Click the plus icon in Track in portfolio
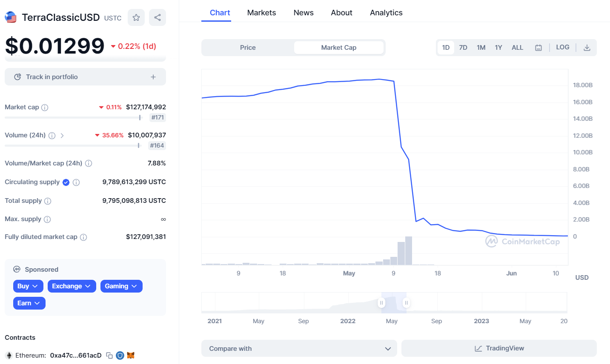Screen dimensions: 610x364 click(x=153, y=77)
